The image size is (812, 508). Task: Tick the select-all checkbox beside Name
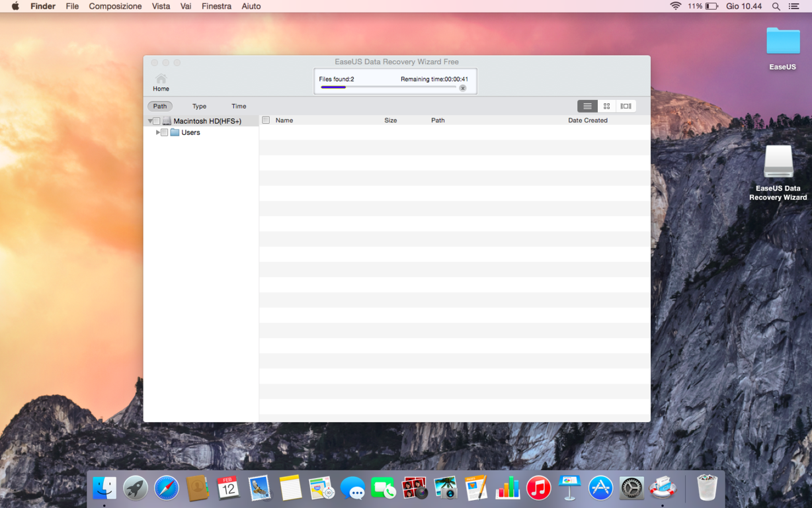(266, 120)
